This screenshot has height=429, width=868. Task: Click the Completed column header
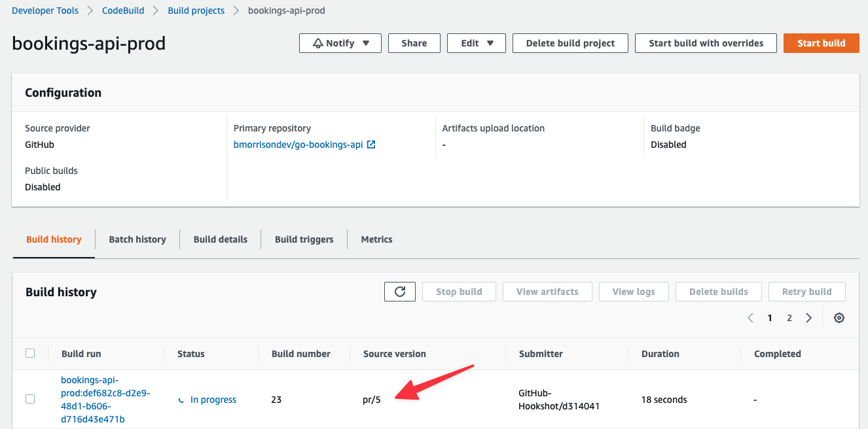778,354
